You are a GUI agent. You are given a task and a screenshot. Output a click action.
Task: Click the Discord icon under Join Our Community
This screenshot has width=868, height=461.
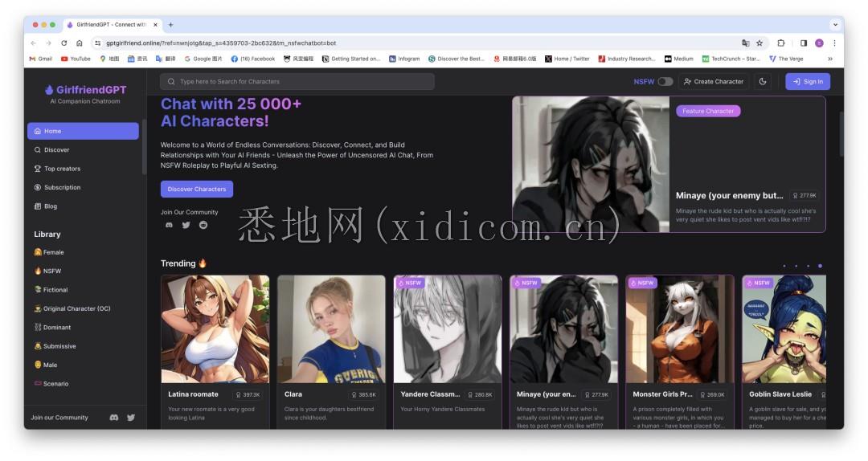pos(169,225)
